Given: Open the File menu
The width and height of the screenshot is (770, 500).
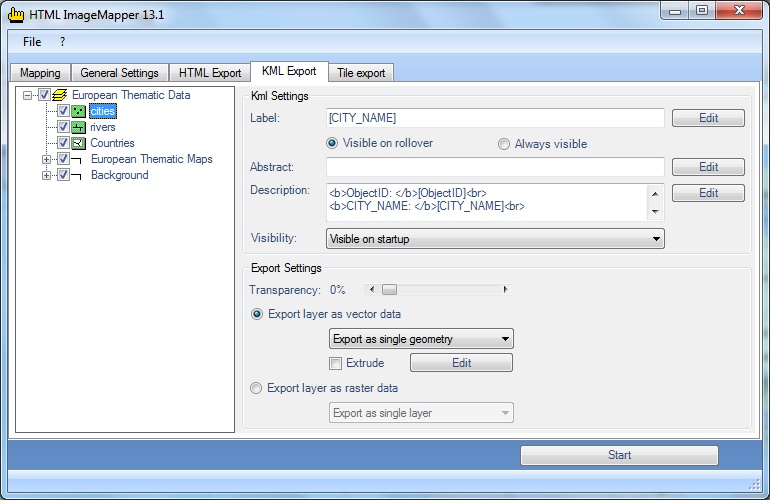Looking at the screenshot, I should 32,42.
